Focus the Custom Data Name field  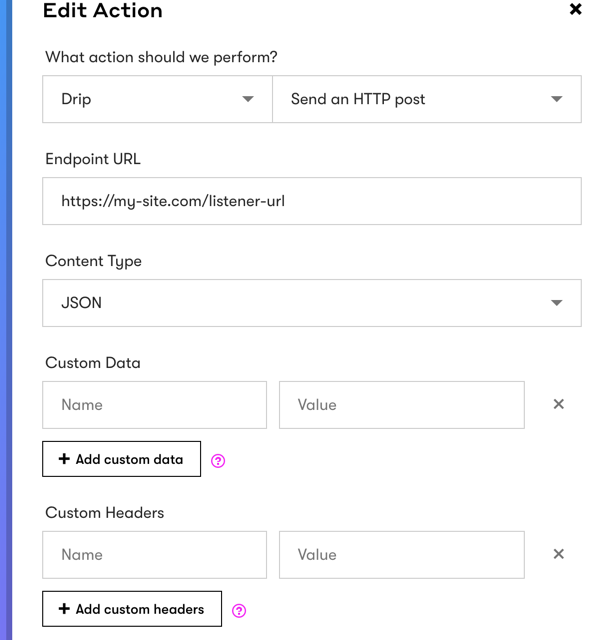(x=154, y=405)
